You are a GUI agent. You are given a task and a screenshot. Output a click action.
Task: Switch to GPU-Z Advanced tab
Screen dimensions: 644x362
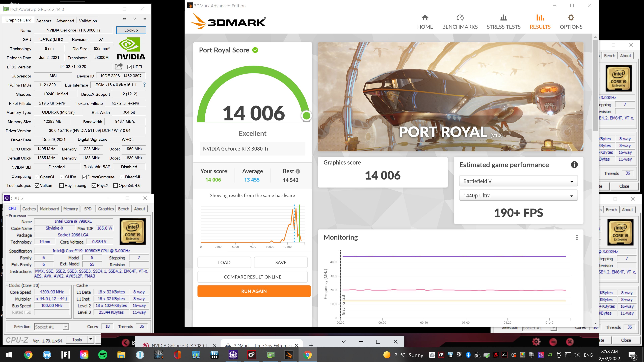click(x=65, y=21)
